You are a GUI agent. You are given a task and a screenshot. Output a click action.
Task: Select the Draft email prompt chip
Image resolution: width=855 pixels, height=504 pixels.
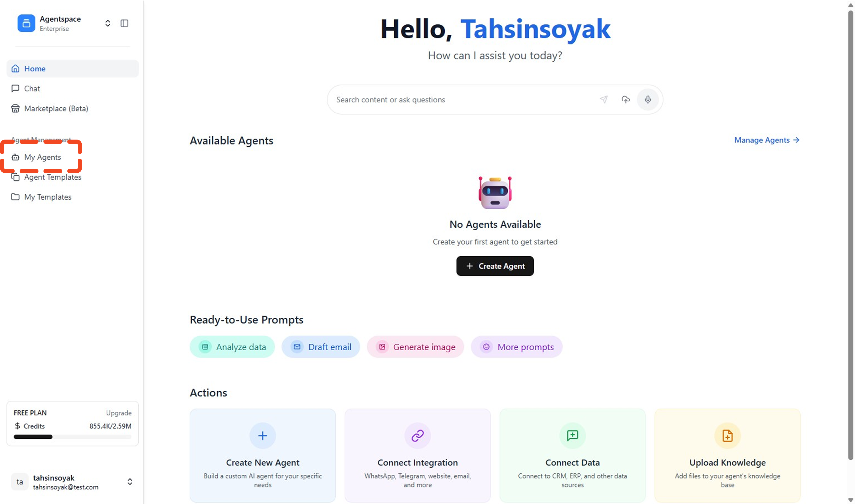321,347
